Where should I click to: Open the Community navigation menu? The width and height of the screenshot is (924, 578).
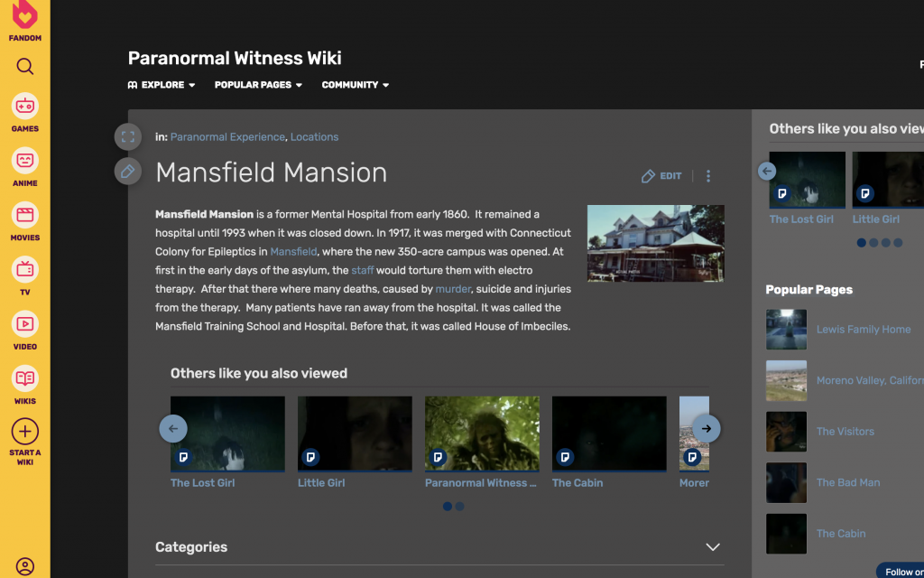356,85
